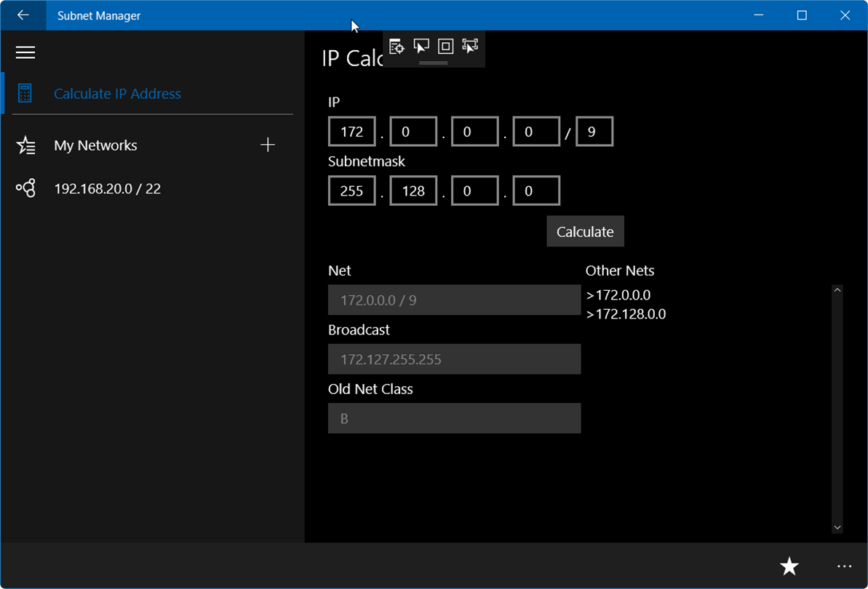
Task: Select the >172.128.0.0 entry under Other Nets
Action: click(x=626, y=314)
